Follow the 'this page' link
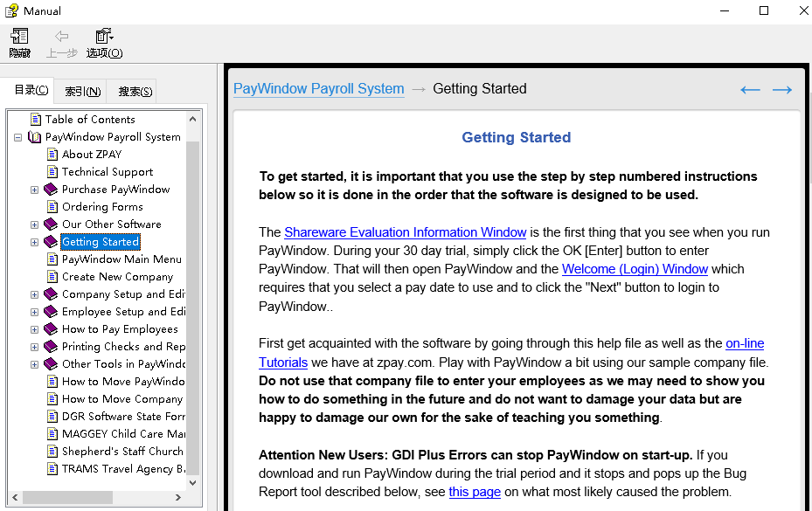 pyautogui.click(x=475, y=492)
